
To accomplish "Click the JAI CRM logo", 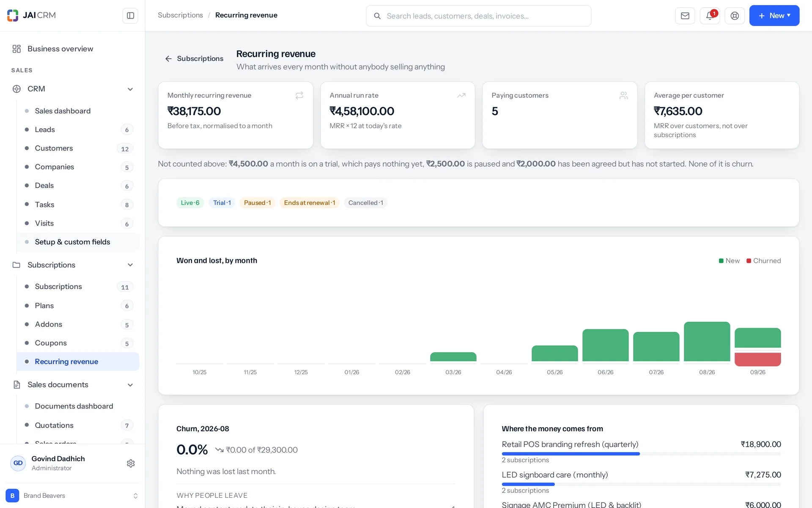I will pyautogui.click(x=31, y=15).
